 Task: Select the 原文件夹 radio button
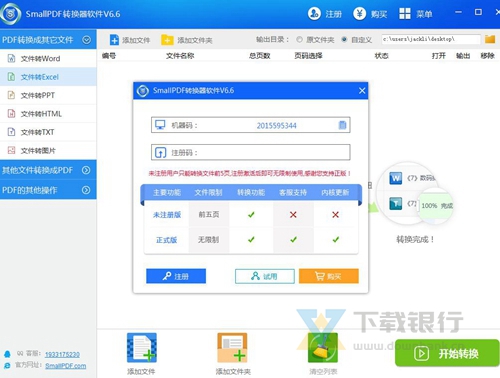tap(299, 39)
